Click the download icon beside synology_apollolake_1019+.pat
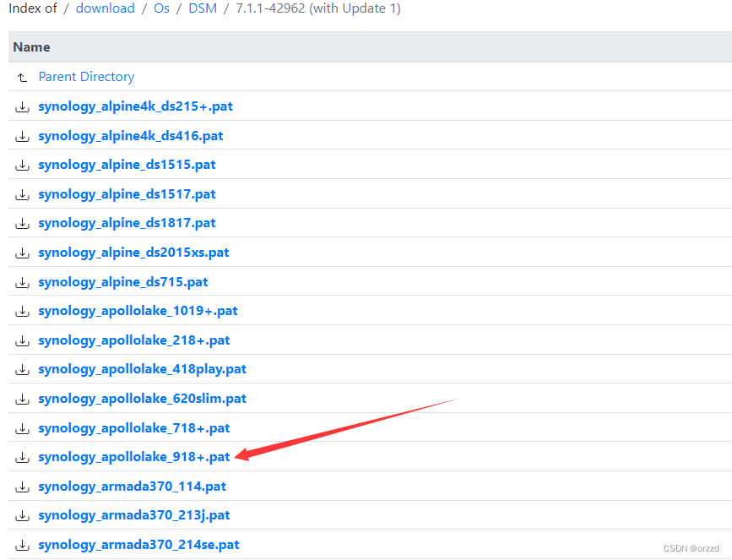The width and height of the screenshot is (732, 560). tap(22, 312)
